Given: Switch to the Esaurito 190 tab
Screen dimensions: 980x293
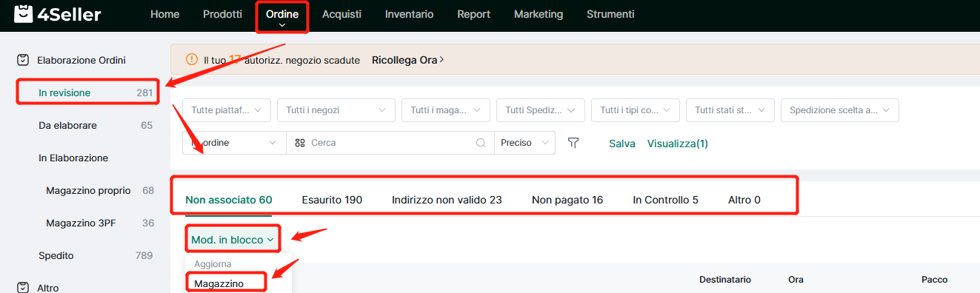Looking at the screenshot, I should pyautogui.click(x=332, y=200).
